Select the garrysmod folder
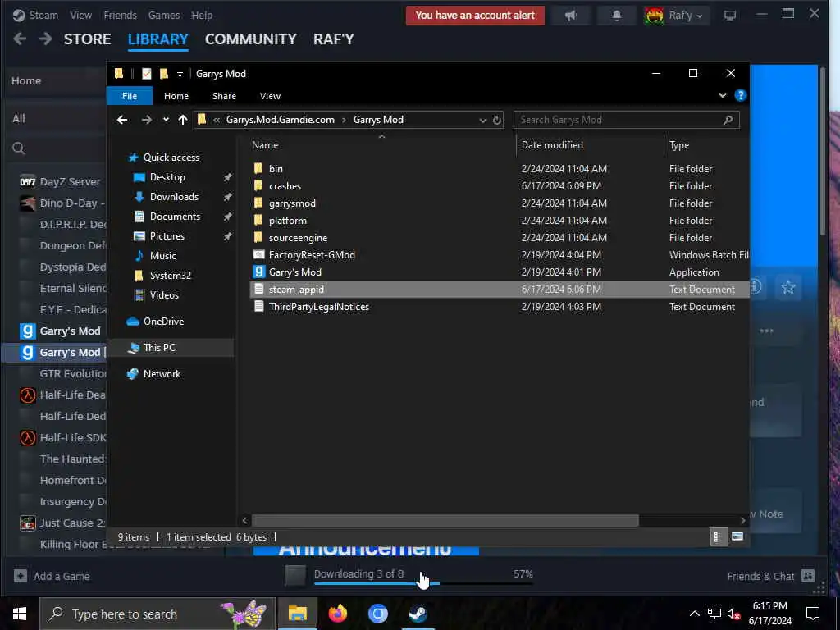 point(292,203)
